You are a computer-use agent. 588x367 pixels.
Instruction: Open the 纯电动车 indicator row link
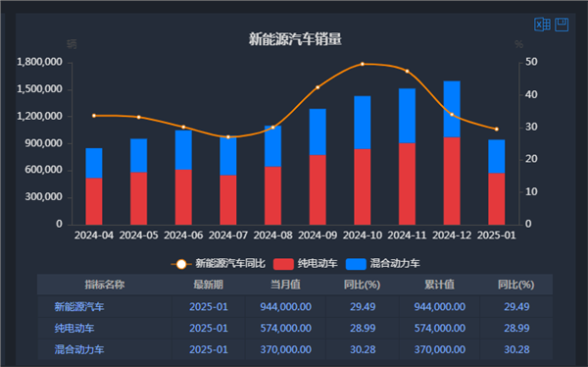[x=74, y=329]
